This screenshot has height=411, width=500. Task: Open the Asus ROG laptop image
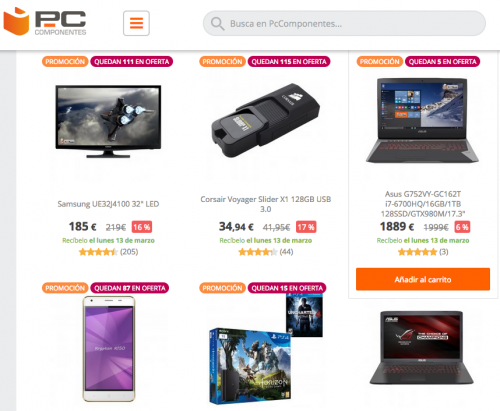[x=422, y=348]
